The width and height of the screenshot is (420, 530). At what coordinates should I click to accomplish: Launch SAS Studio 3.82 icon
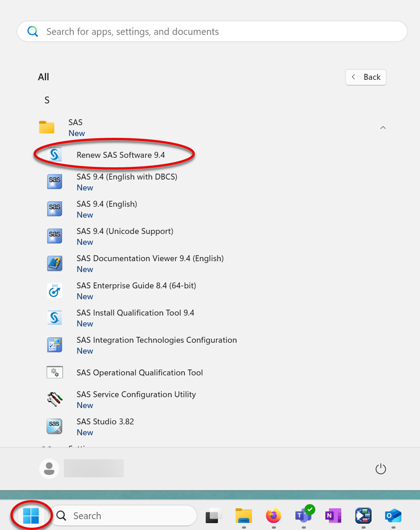tap(55, 426)
